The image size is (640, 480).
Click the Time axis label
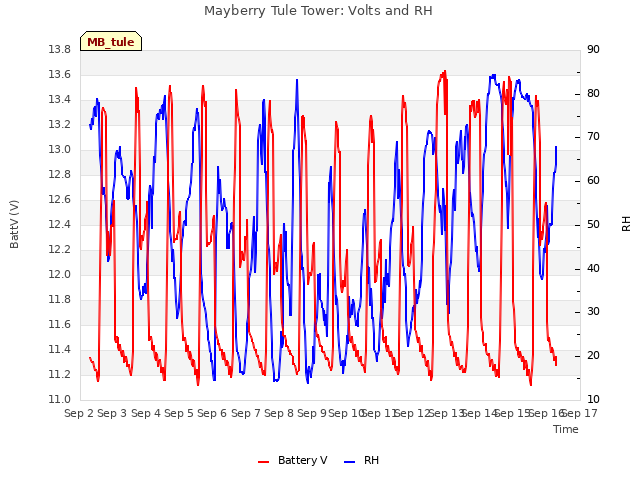(x=566, y=429)
